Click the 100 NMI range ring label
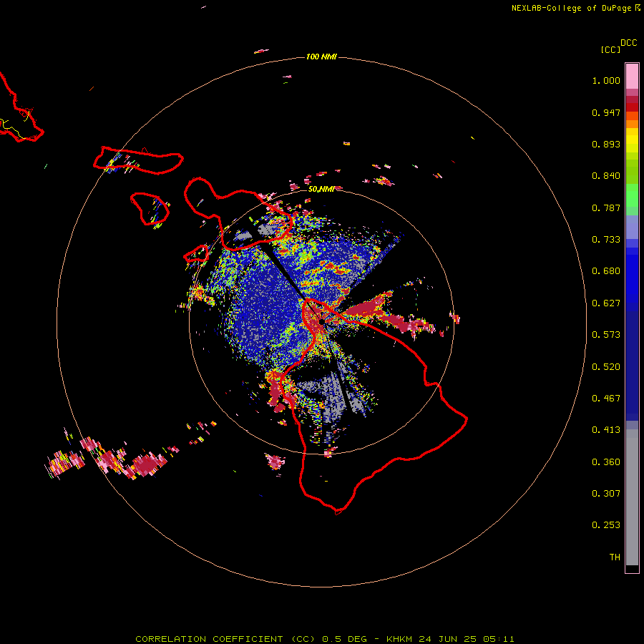 321,57
